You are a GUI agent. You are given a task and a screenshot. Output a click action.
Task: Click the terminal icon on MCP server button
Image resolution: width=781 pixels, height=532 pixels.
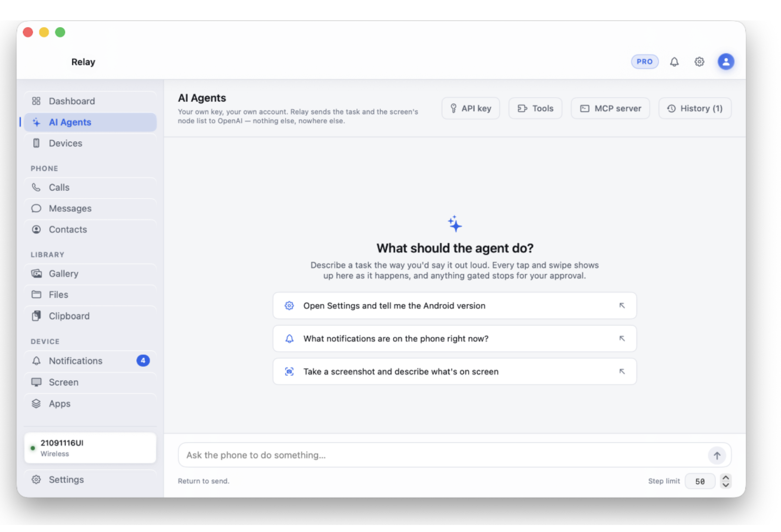click(x=584, y=108)
